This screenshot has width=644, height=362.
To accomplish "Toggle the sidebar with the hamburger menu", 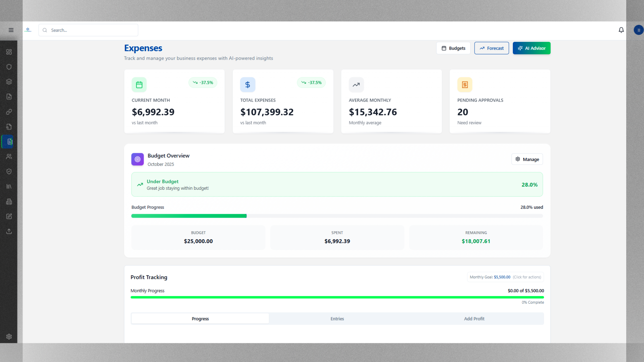I will [x=11, y=30].
